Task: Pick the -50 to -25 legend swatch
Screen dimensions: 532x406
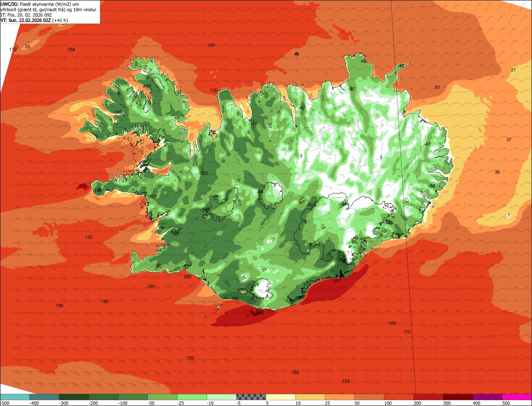Action: click(x=163, y=397)
